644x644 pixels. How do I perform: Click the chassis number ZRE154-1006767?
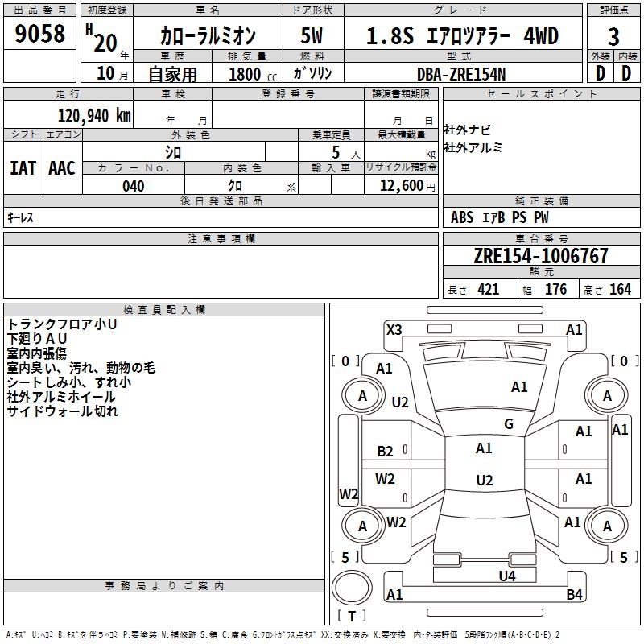tap(541, 257)
